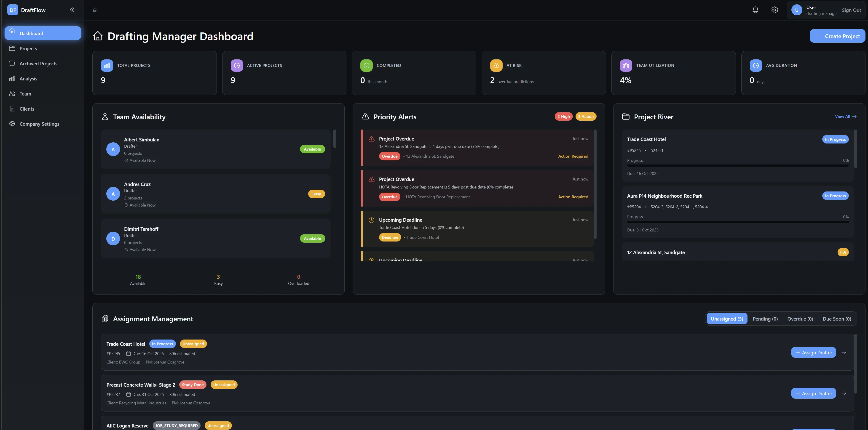Go to Analysis page
The width and height of the screenshot is (868, 430).
pyautogui.click(x=28, y=79)
